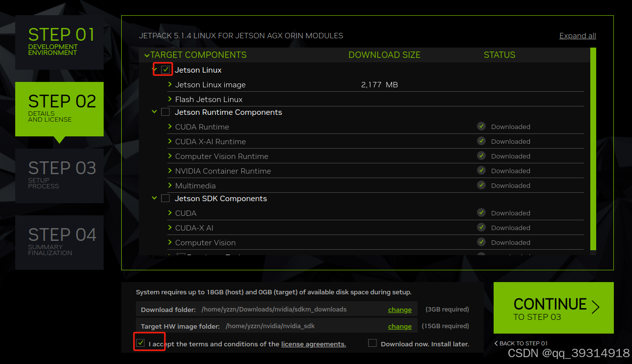Check the Jetson Runtime Components checkbox
Screen dimensions: 632x364
[x=165, y=112]
